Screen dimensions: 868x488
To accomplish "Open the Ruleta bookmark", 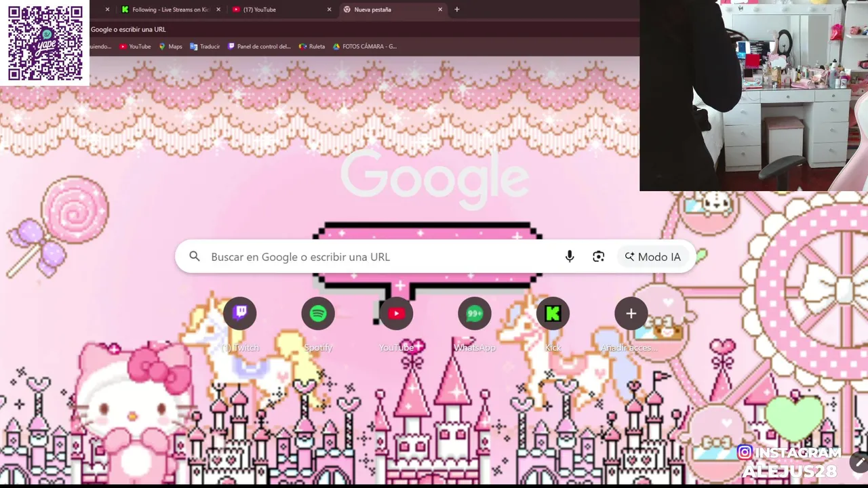I will click(x=312, y=47).
